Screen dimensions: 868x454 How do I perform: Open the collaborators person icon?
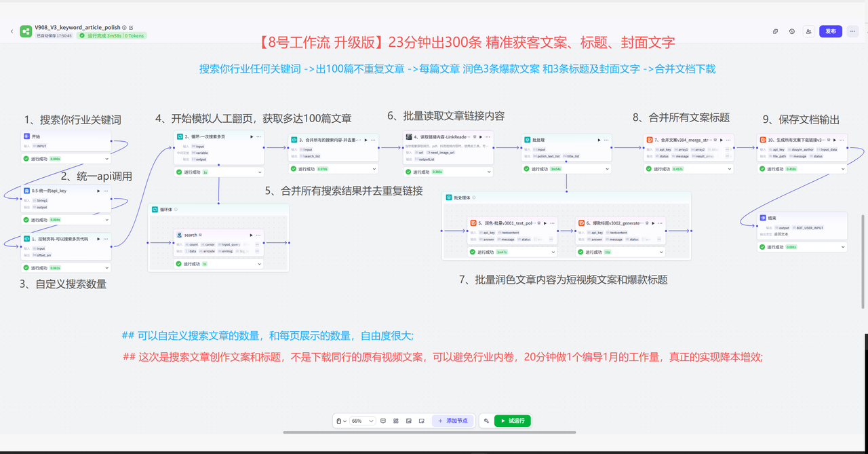click(x=808, y=31)
